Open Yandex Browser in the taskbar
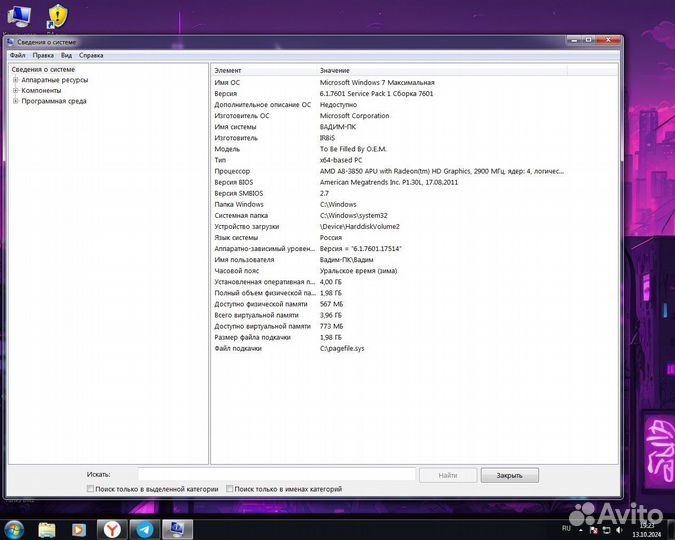This screenshot has width=675, height=540. pyautogui.click(x=112, y=529)
